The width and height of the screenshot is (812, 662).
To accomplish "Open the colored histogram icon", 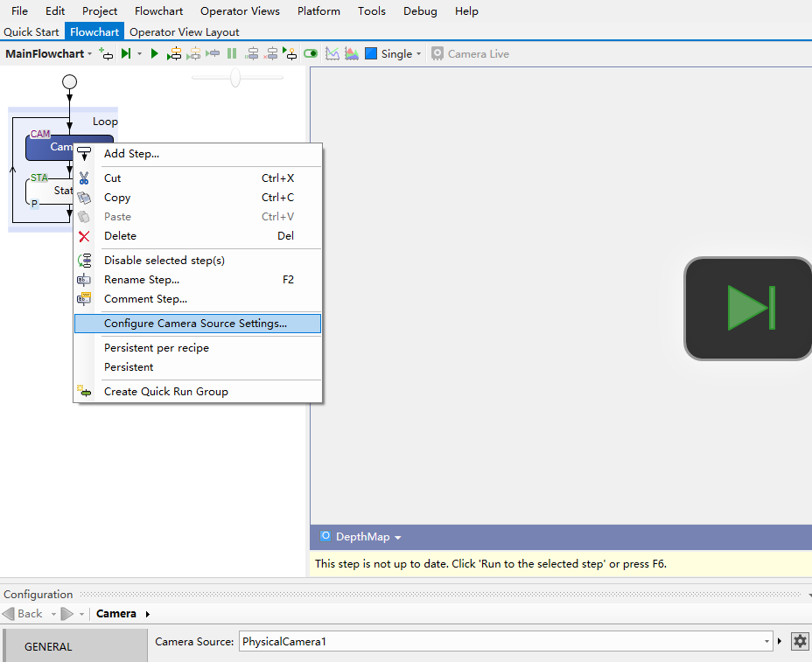I will [351, 54].
